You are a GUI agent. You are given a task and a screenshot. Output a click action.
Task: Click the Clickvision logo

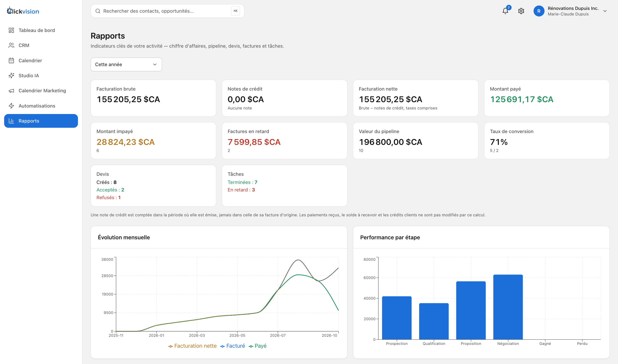point(23,11)
